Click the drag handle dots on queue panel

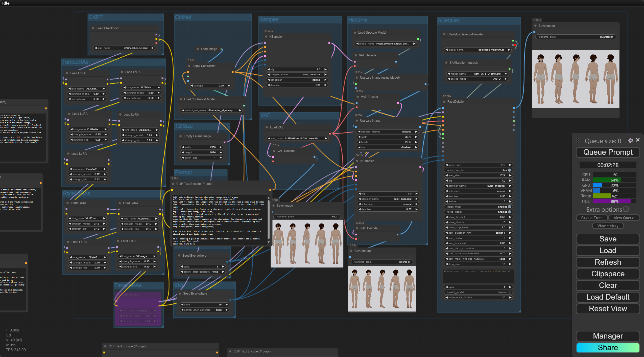click(577, 141)
